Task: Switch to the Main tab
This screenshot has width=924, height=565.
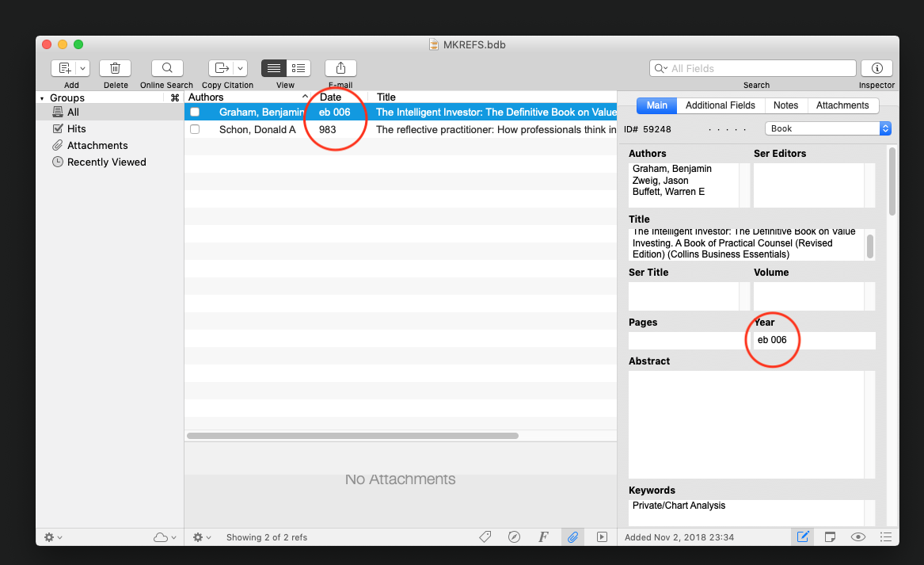Action: coord(657,105)
